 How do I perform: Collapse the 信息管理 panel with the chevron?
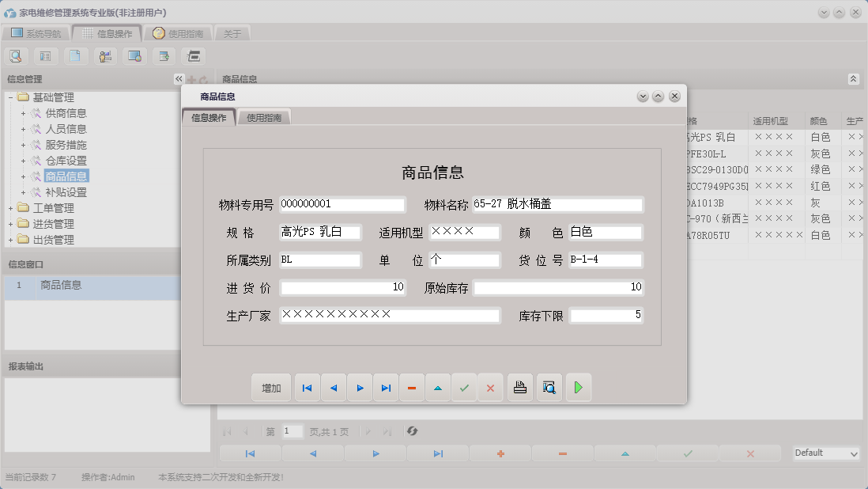(x=179, y=78)
